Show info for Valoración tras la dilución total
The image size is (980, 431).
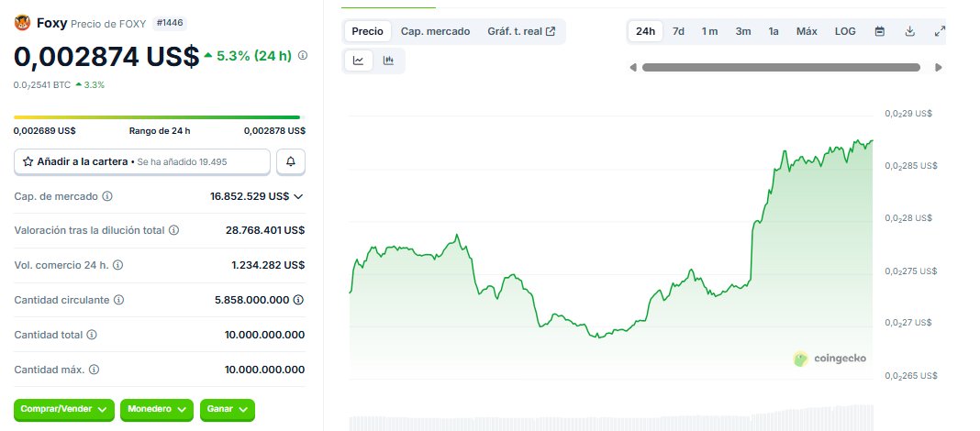[x=173, y=230]
